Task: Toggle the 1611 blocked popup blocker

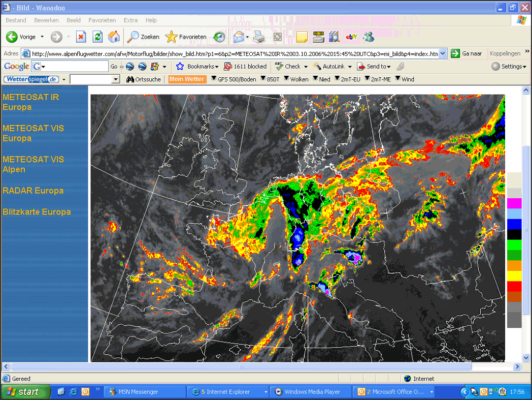Action: (246, 66)
